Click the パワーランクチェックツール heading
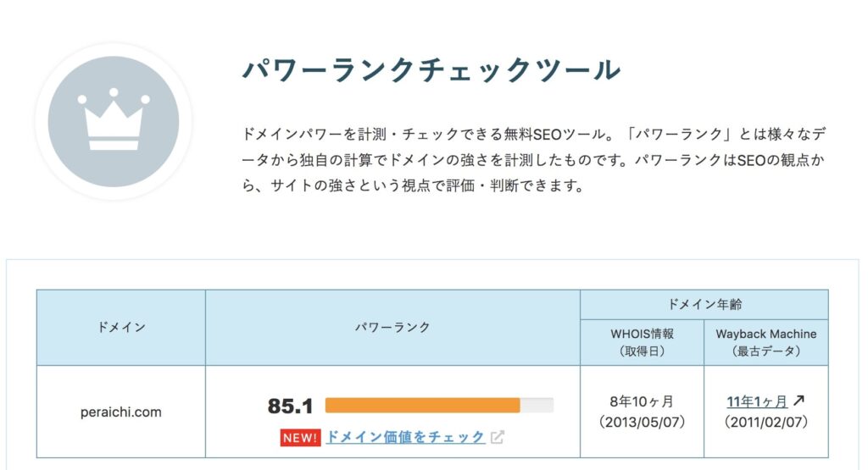Viewport: 868px width, 470px height. (431, 70)
